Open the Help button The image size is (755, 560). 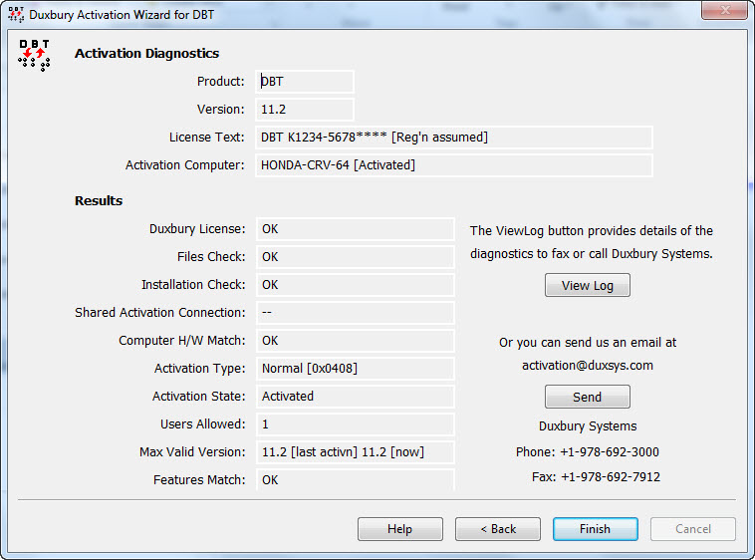pos(400,529)
